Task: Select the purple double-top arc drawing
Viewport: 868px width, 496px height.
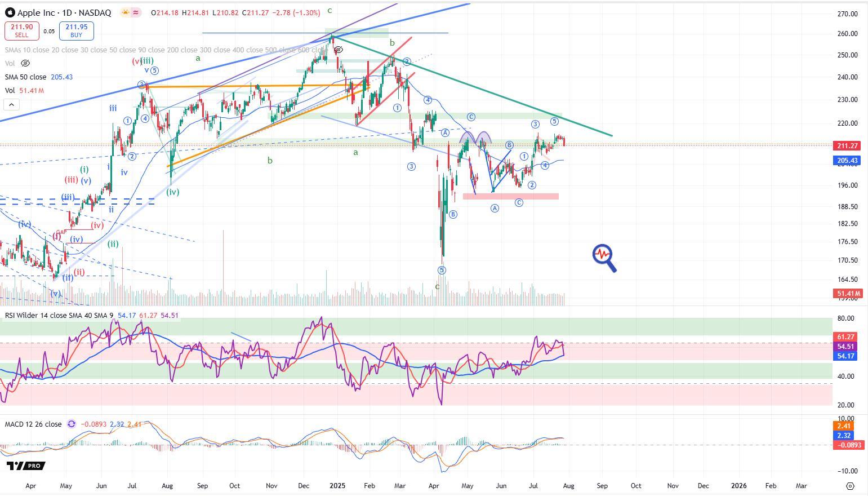Action: 474,137
